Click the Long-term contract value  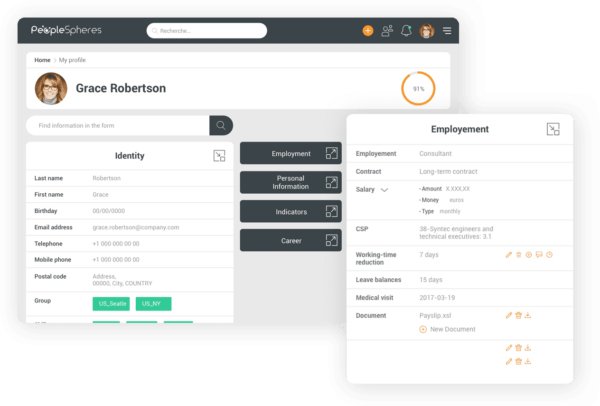click(448, 171)
